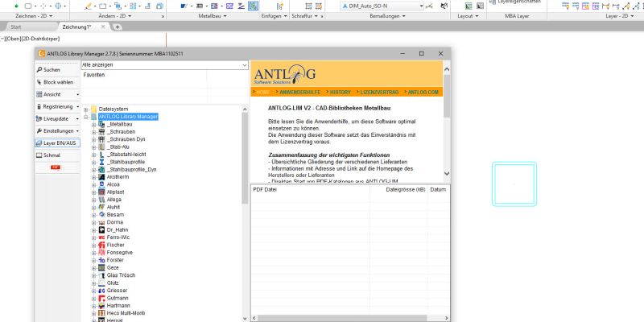Screen dimensions: 644x322
Task: Open the Registrierung dropdown button
Action: 57,106
